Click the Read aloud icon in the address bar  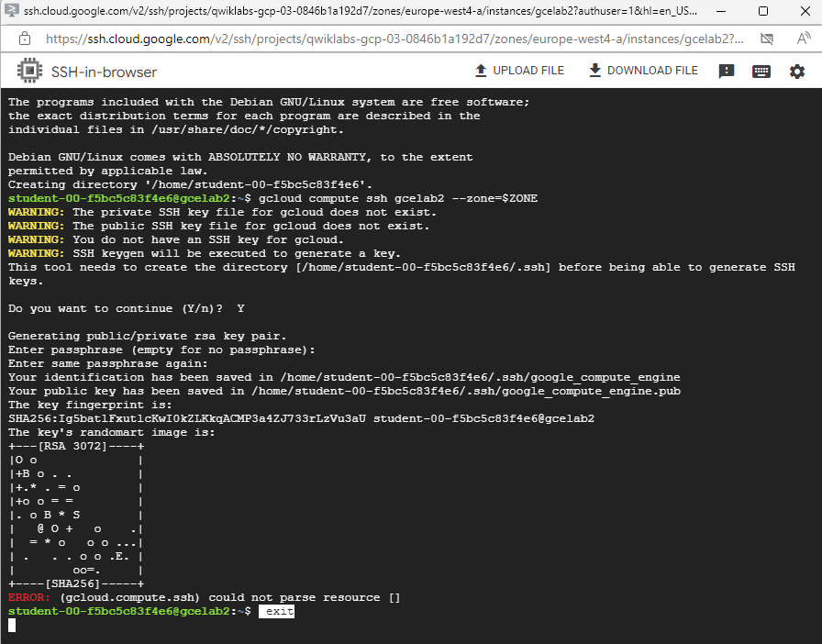[x=803, y=39]
